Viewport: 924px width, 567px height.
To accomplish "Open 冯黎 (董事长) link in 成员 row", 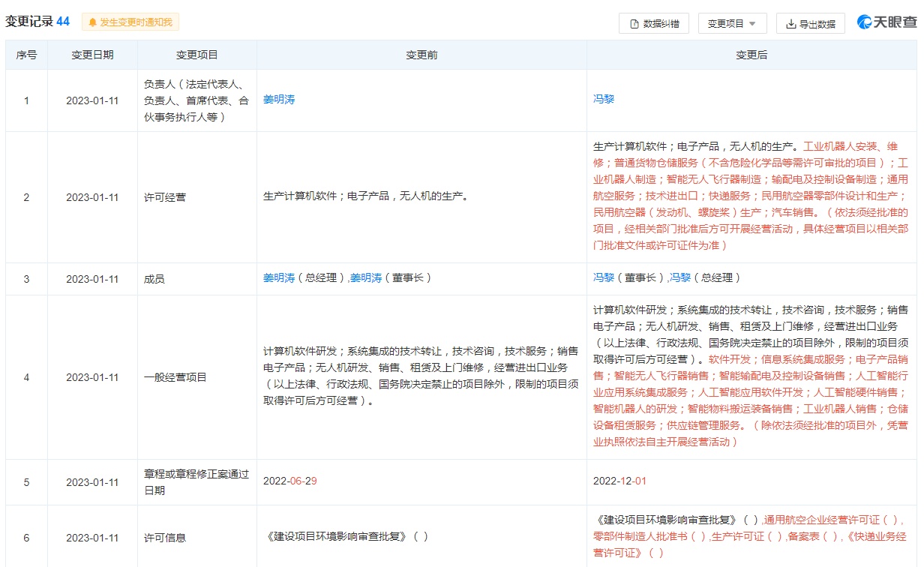I will (x=604, y=278).
